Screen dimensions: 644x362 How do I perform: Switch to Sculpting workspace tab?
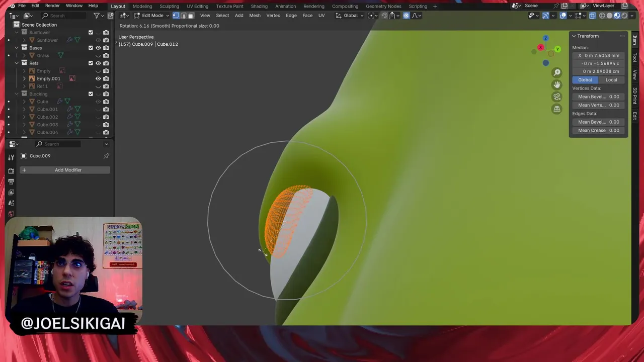[169, 6]
